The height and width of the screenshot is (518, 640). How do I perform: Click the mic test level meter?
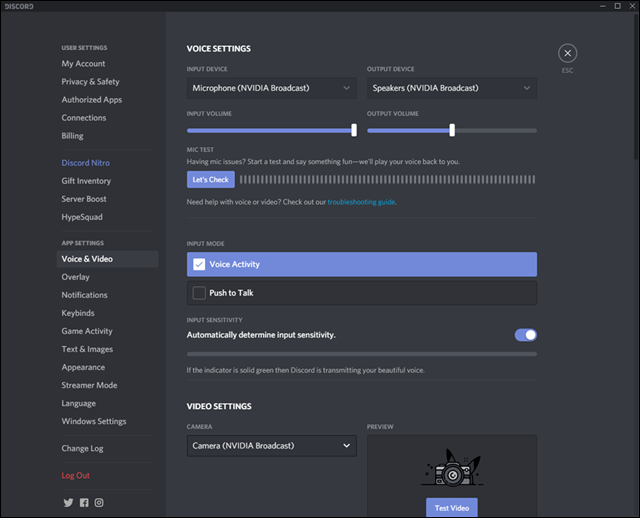[387, 179]
